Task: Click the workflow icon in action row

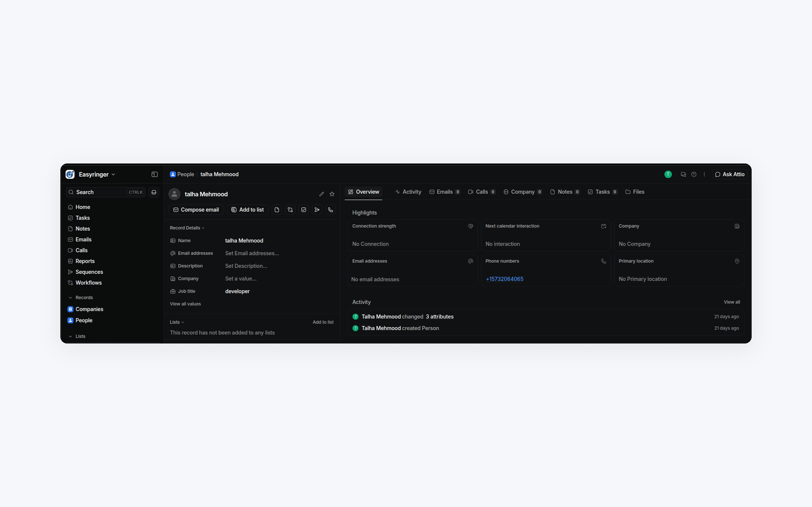Action: click(x=290, y=210)
